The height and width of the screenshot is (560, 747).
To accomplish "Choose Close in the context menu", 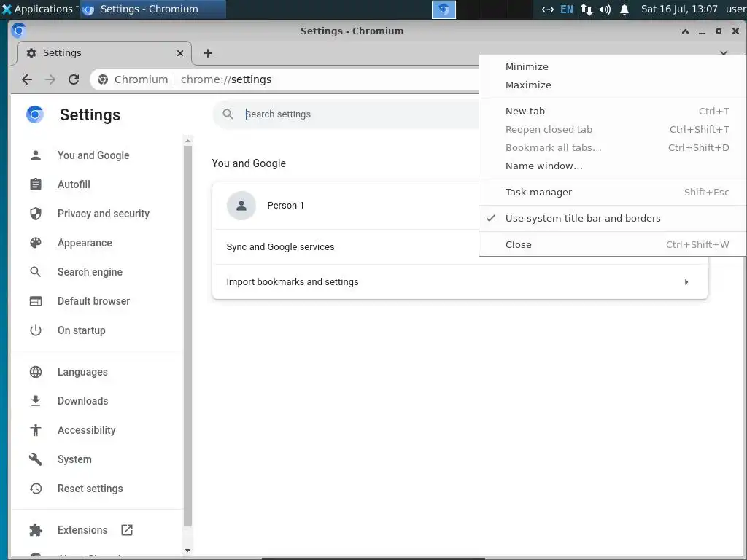I will (x=613, y=244).
